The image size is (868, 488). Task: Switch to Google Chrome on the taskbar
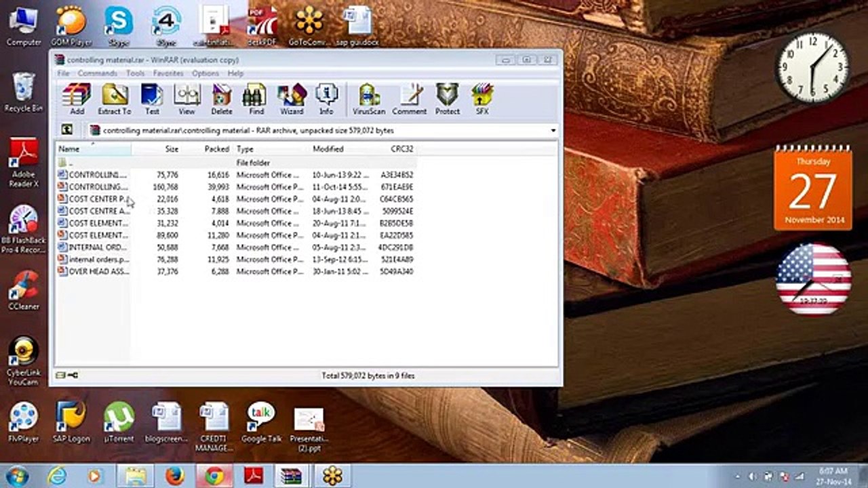(x=214, y=476)
